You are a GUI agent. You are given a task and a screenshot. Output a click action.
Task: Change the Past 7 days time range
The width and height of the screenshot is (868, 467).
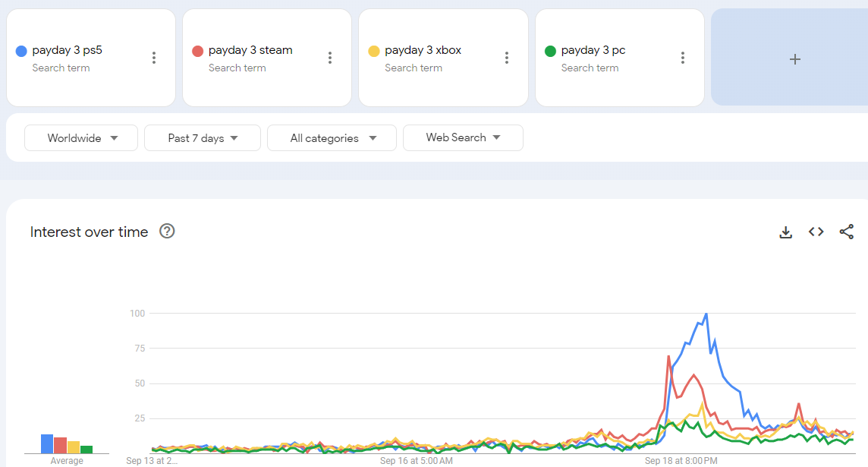(x=202, y=138)
